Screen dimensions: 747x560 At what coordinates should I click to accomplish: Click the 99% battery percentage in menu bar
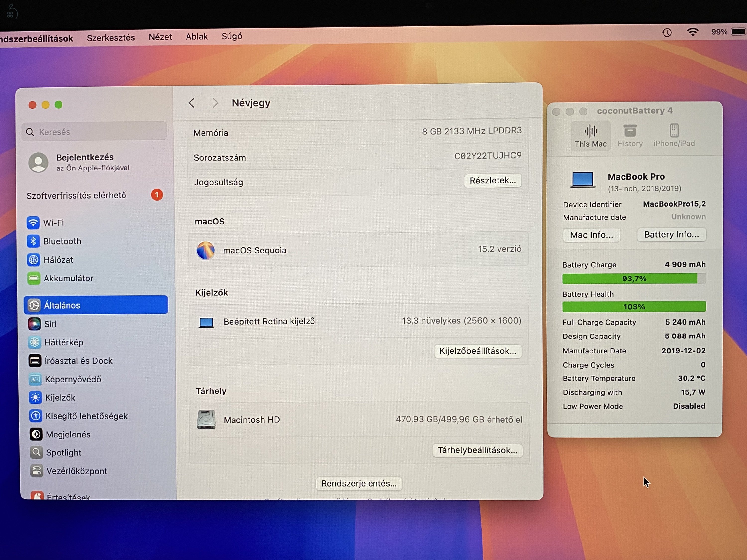pyautogui.click(x=719, y=32)
